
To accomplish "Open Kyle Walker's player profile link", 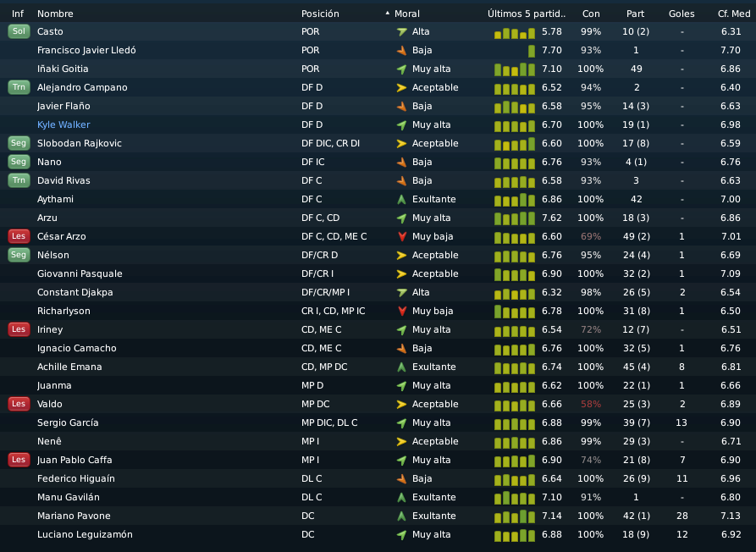I will (x=63, y=124).
